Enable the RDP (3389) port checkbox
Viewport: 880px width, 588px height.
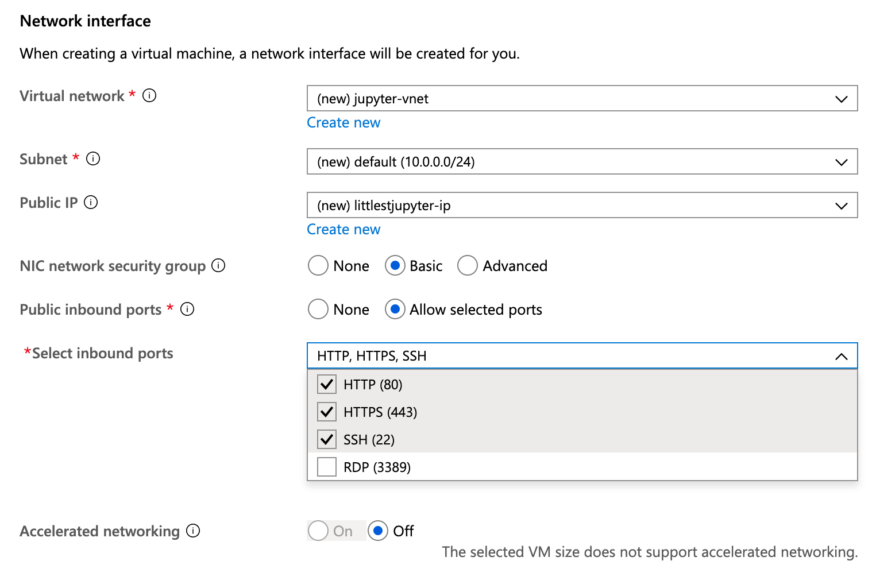(327, 467)
